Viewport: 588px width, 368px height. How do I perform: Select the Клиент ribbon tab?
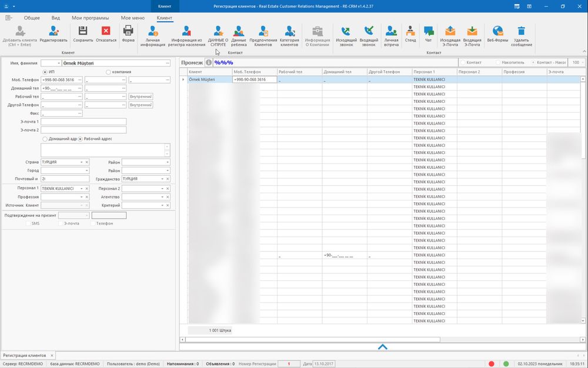pyautogui.click(x=164, y=18)
